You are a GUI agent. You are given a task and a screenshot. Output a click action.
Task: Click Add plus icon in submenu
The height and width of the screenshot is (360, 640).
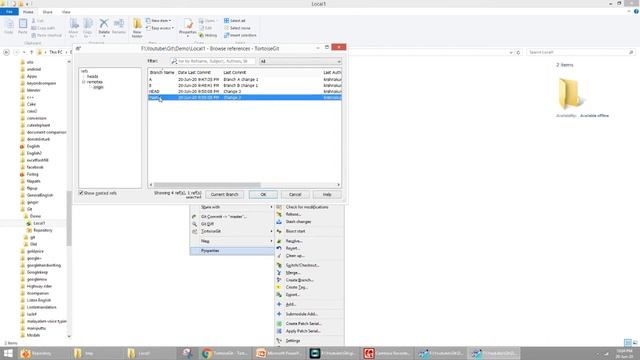[279, 304]
